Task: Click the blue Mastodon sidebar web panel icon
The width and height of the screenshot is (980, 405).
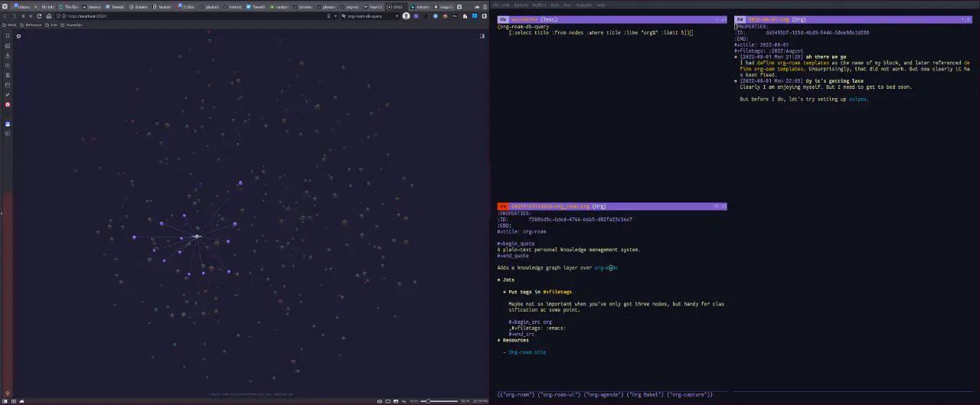Action: click(8, 123)
